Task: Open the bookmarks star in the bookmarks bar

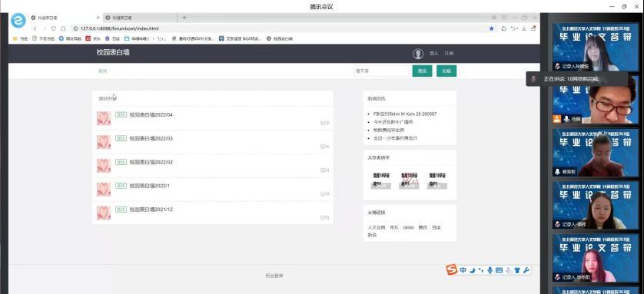Action: coord(20,38)
